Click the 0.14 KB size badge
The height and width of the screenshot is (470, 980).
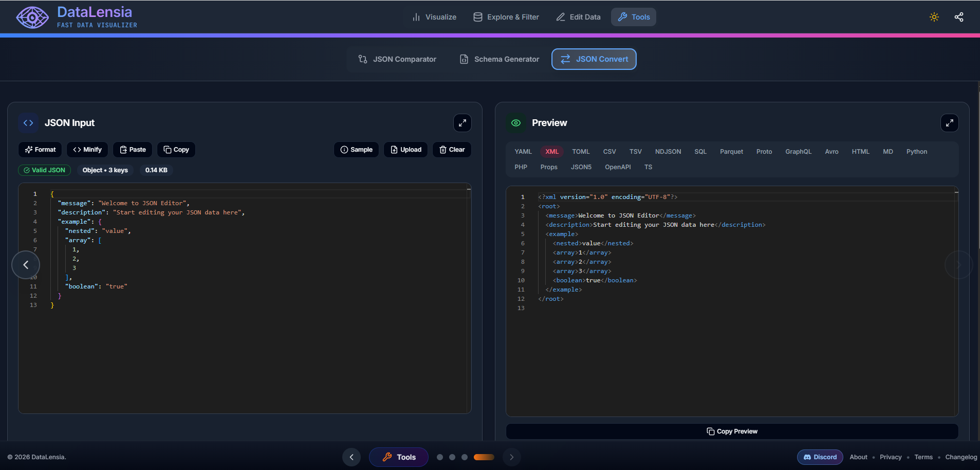[156, 170]
